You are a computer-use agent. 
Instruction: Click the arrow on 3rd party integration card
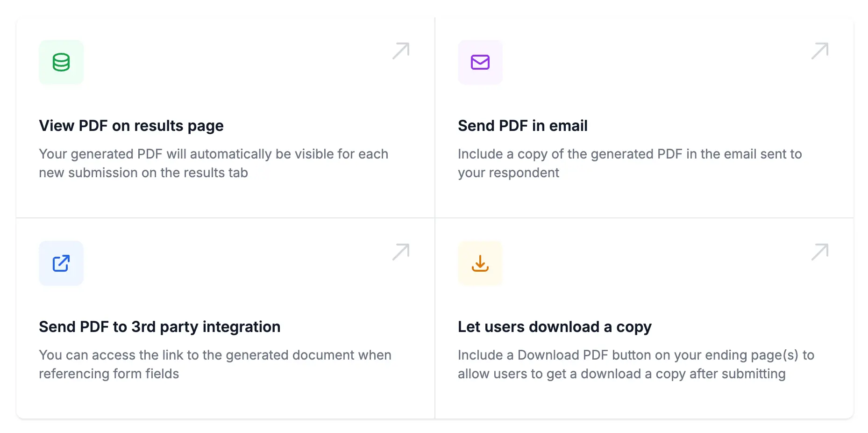click(x=401, y=252)
